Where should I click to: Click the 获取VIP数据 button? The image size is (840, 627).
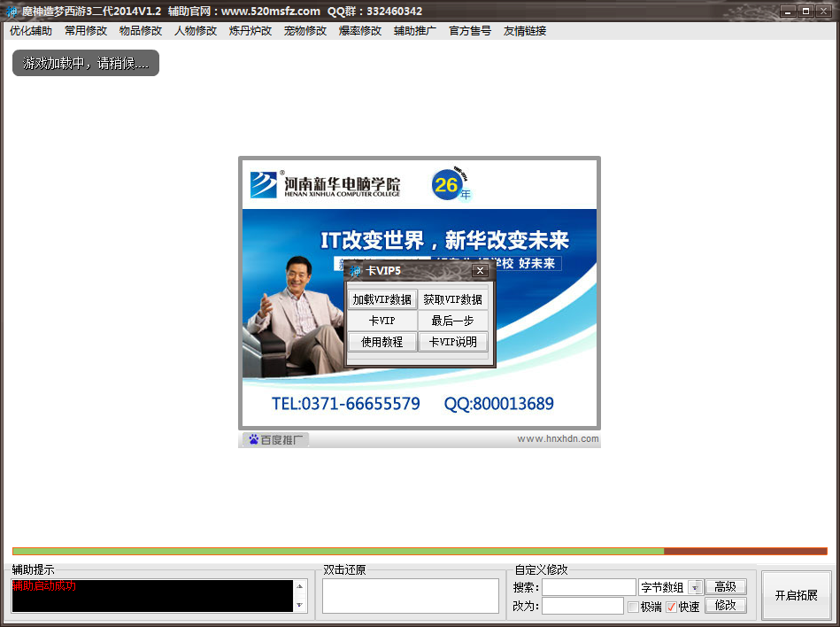(452, 299)
